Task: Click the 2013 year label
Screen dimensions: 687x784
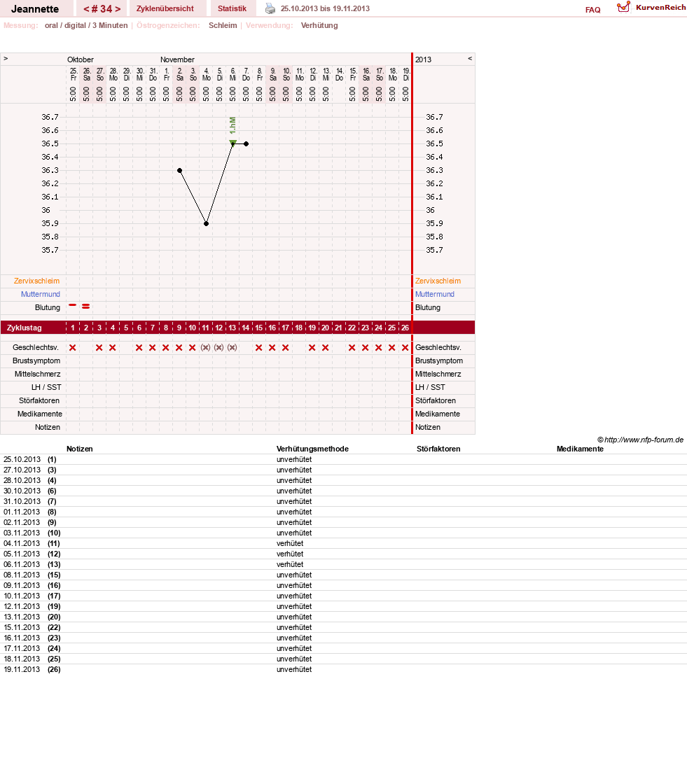Action: tap(423, 59)
